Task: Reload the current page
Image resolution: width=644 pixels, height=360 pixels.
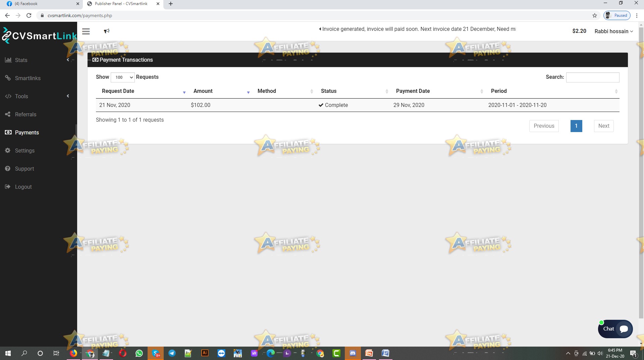Action: point(29,15)
